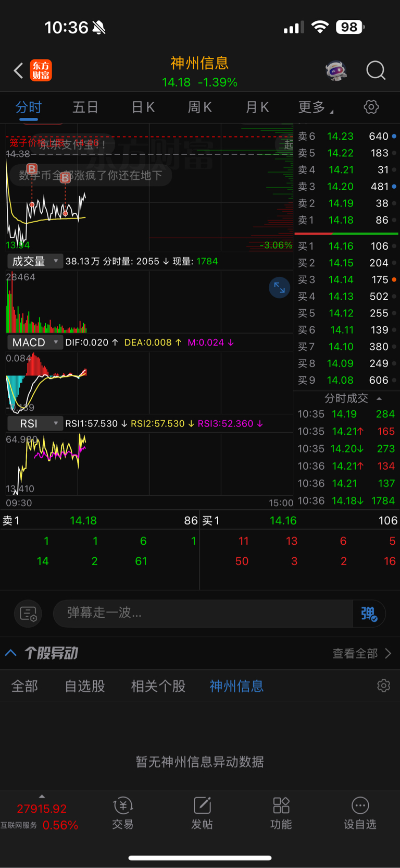
Task: Tap the Wi-Fi status icon
Action: coord(320,27)
